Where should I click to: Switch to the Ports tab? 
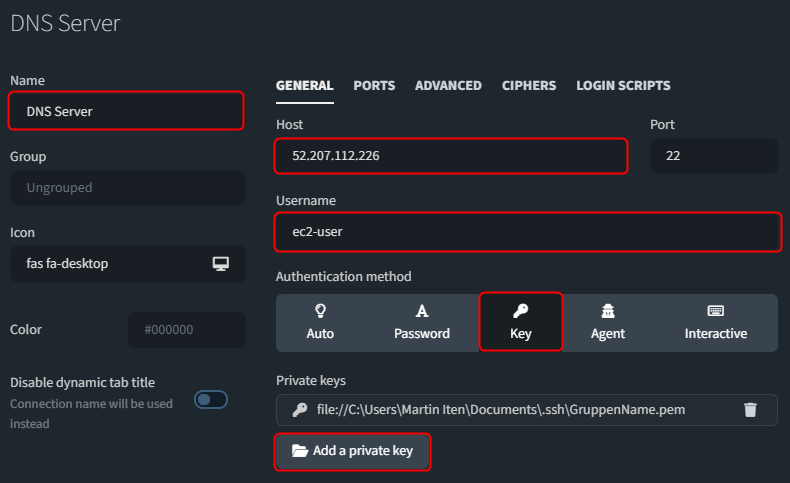click(374, 85)
